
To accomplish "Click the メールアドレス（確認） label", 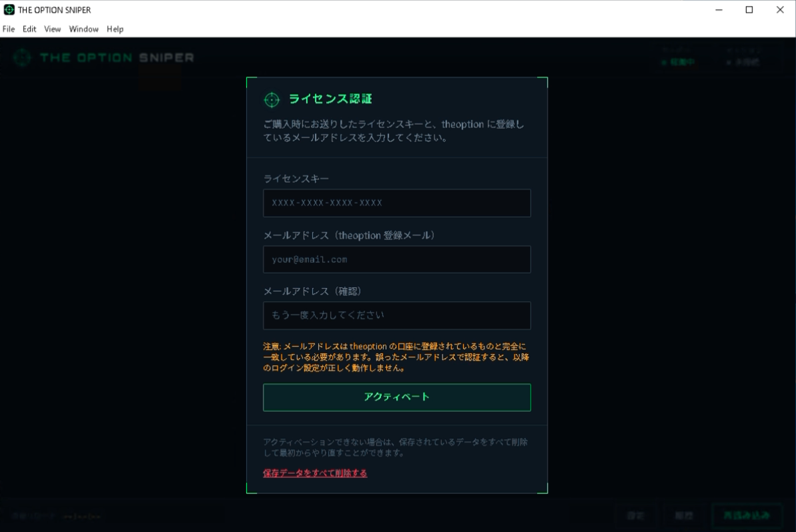I will tap(312, 291).
